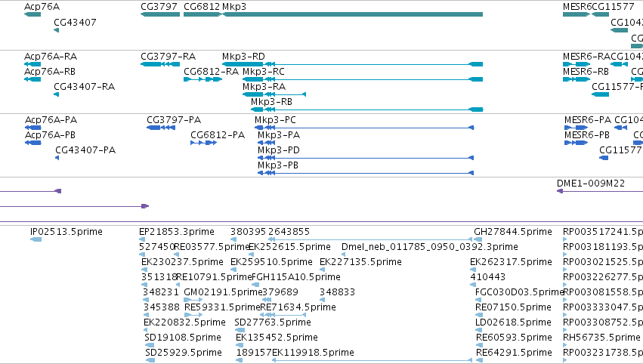Select the CG3797 gene bar
The image size is (643, 364).
click(x=160, y=15)
